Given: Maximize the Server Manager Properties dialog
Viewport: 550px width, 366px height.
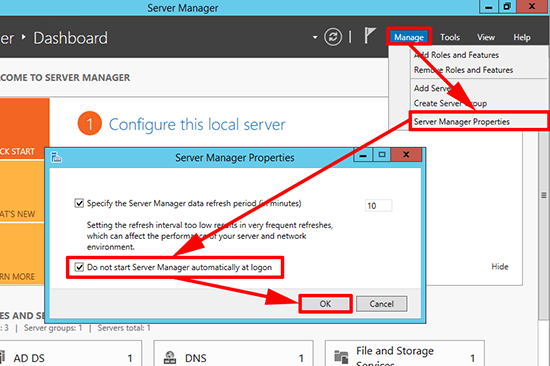Looking at the screenshot, I should [x=382, y=155].
